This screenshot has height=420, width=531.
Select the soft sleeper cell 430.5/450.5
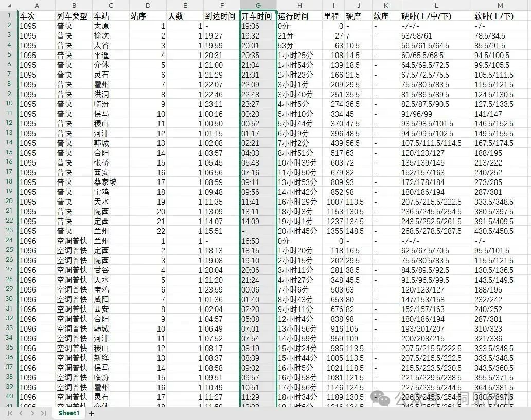[501, 231]
